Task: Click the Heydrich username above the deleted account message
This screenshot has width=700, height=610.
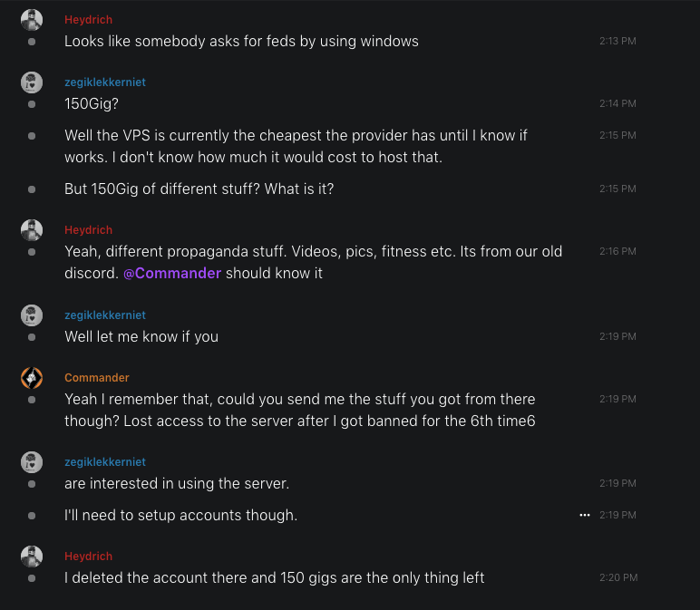Action: [x=89, y=557]
